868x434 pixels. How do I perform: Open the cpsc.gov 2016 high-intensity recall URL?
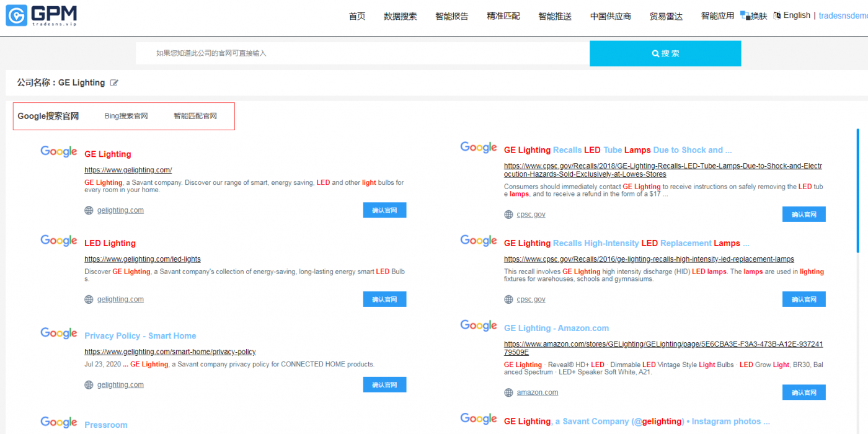pyautogui.click(x=649, y=259)
